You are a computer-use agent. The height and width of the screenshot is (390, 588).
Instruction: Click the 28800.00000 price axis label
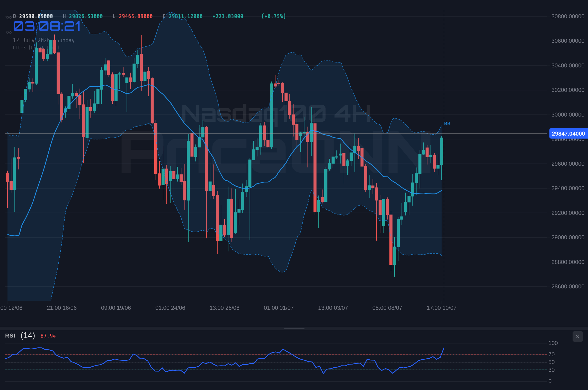click(568, 262)
